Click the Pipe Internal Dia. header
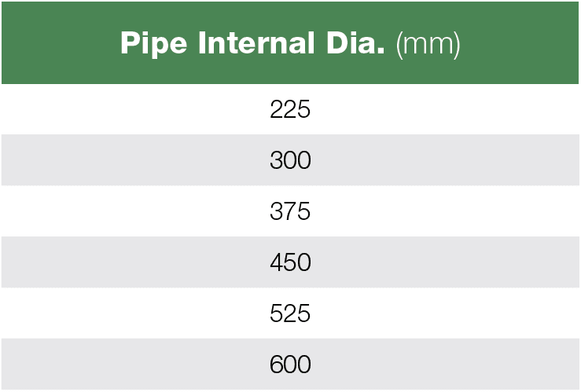The height and width of the screenshot is (392, 581). 290,43
